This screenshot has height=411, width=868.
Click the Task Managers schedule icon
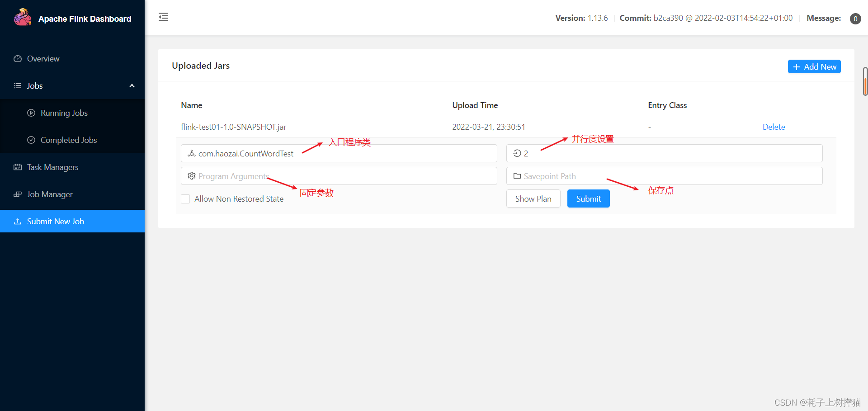click(x=18, y=167)
